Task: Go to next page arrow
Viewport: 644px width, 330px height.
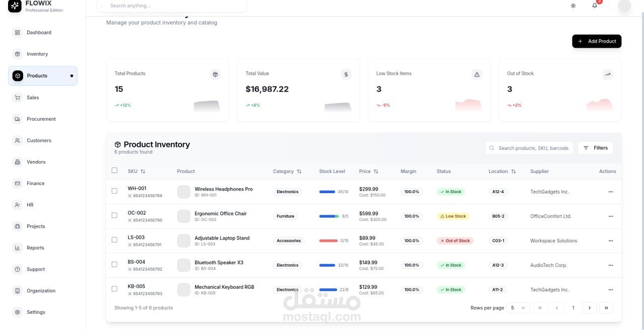Action: (x=590, y=308)
